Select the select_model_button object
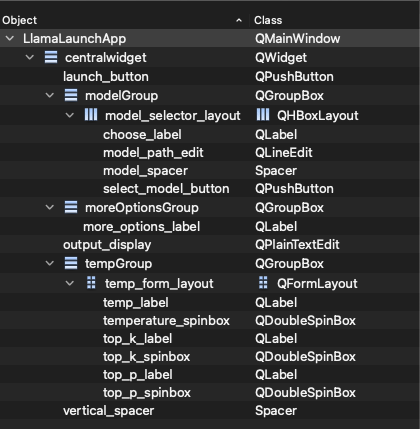This screenshot has height=429, width=420. 166,189
